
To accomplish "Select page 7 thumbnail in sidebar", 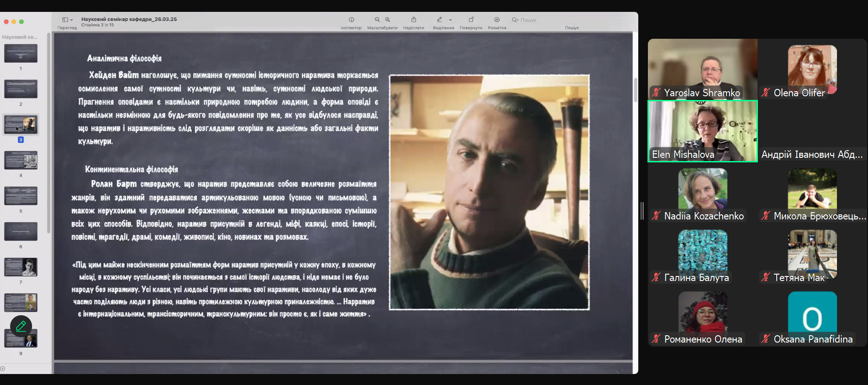I will pyautogui.click(x=21, y=267).
